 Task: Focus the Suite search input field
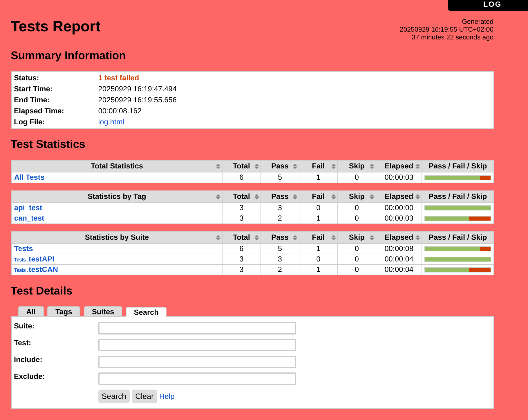pyautogui.click(x=197, y=328)
